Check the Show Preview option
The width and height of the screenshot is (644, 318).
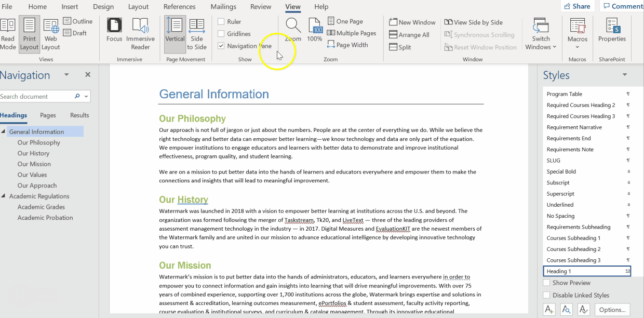point(546,283)
